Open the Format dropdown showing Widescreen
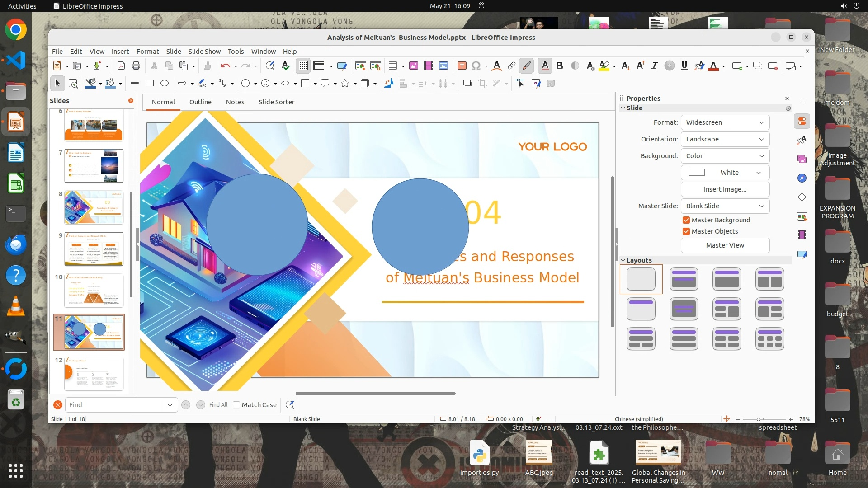The image size is (868, 488). [x=725, y=122]
